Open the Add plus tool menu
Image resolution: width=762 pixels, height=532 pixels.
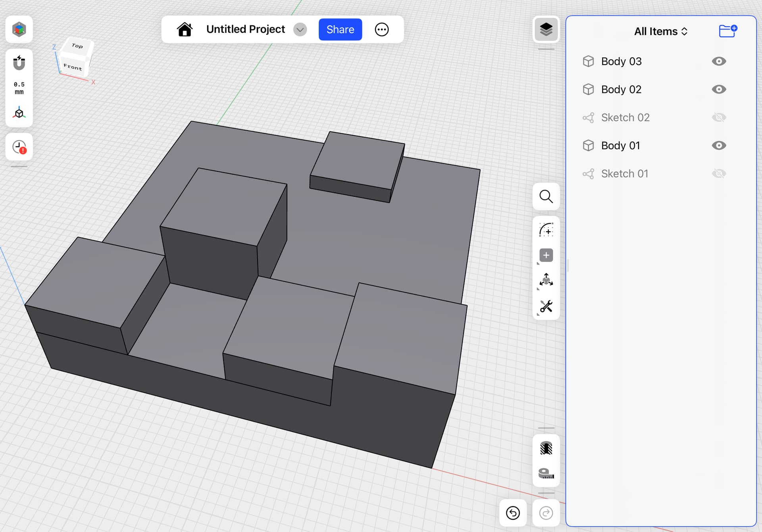(x=546, y=255)
